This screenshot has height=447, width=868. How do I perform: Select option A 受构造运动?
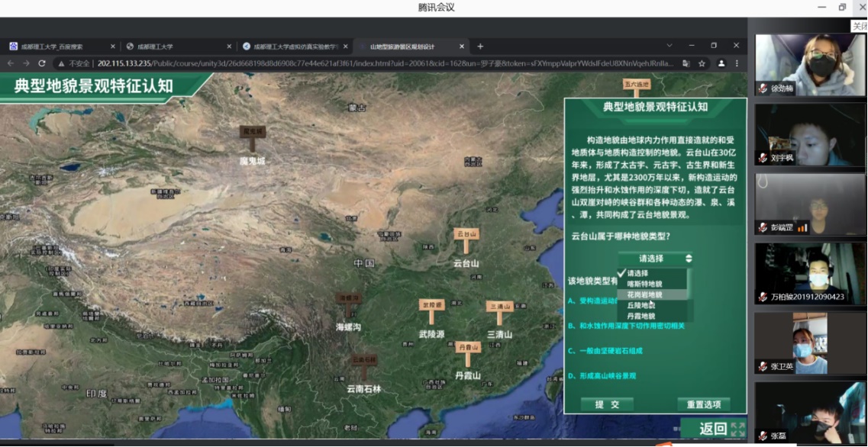(592, 301)
